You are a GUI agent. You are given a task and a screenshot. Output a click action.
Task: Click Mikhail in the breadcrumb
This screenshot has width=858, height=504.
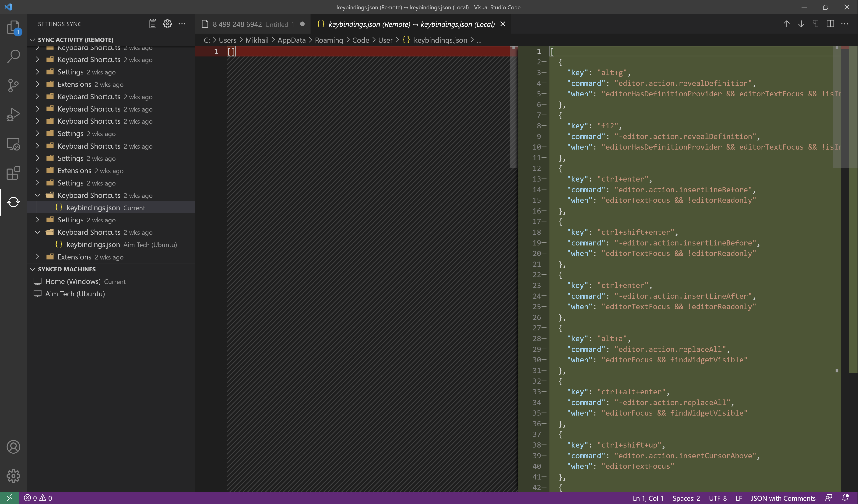tap(257, 40)
